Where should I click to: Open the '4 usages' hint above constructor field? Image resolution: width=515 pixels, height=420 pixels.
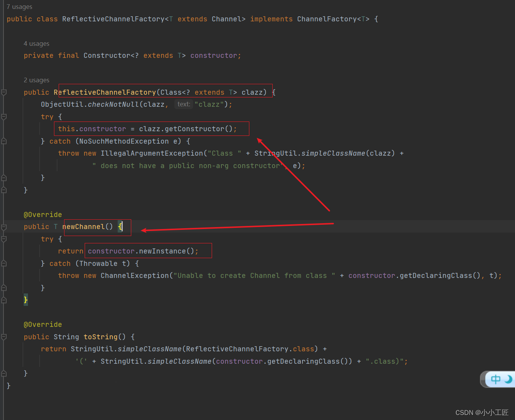[37, 43]
